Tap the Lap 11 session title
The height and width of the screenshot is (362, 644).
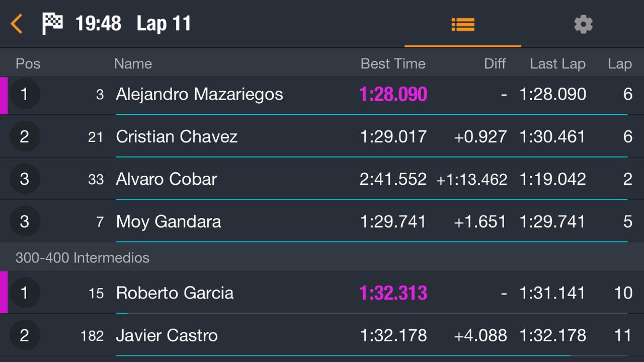tap(164, 24)
